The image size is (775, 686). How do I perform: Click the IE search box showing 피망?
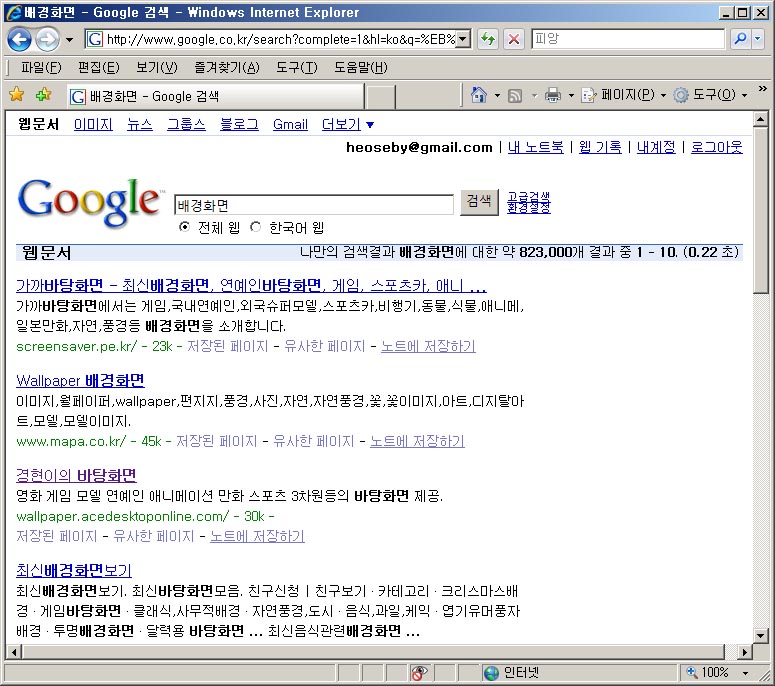[x=628, y=39]
